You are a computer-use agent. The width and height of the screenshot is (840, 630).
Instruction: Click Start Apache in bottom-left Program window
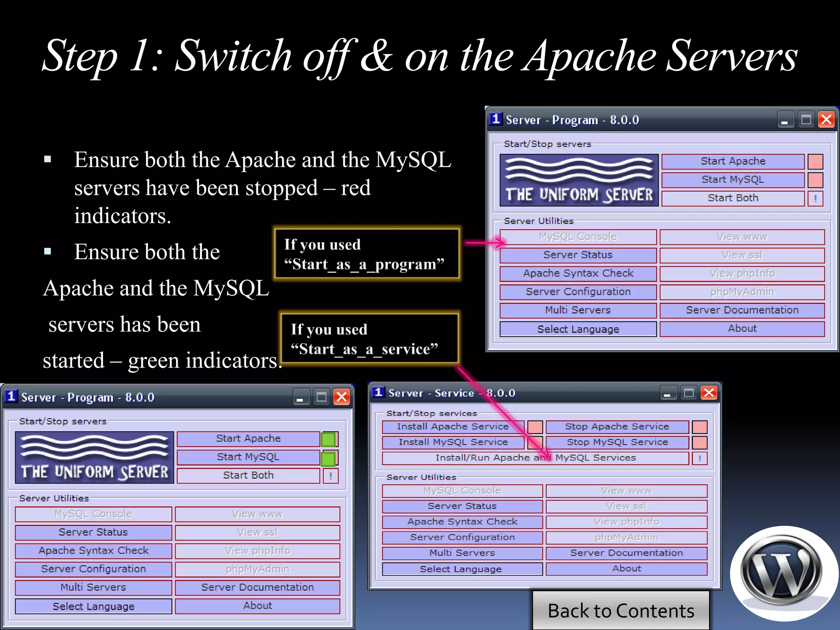pyautogui.click(x=248, y=438)
